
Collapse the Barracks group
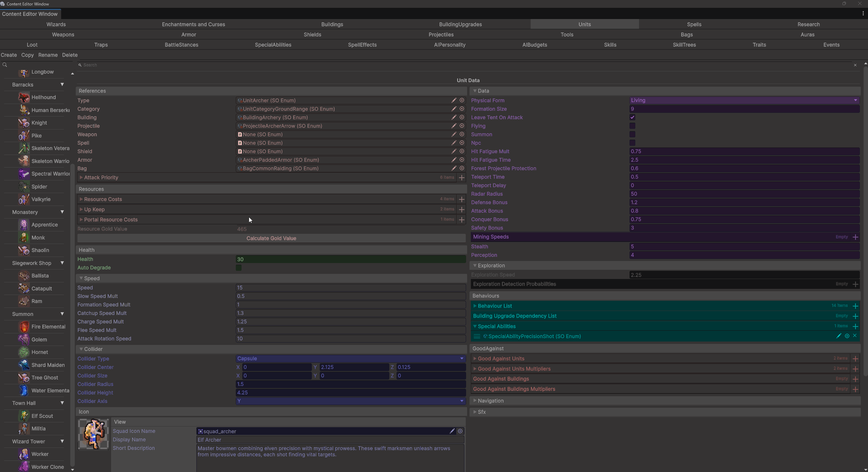62,84
